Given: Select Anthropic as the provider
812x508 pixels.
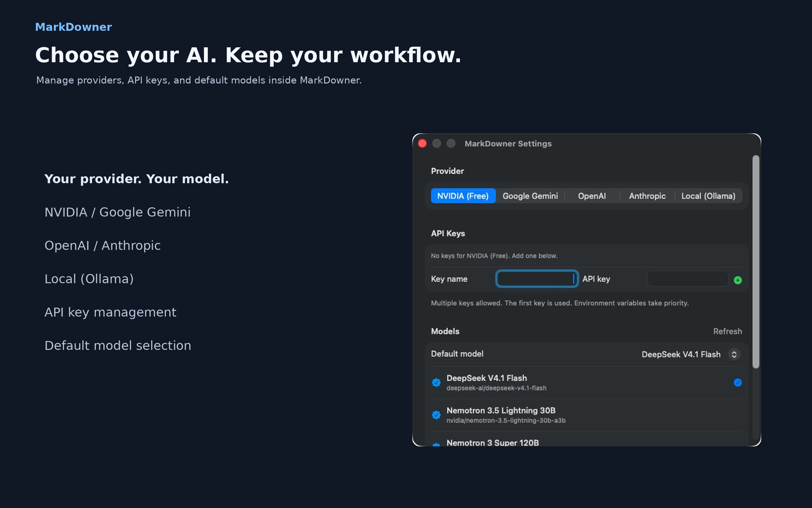Looking at the screenshot, I should point(647,196).
